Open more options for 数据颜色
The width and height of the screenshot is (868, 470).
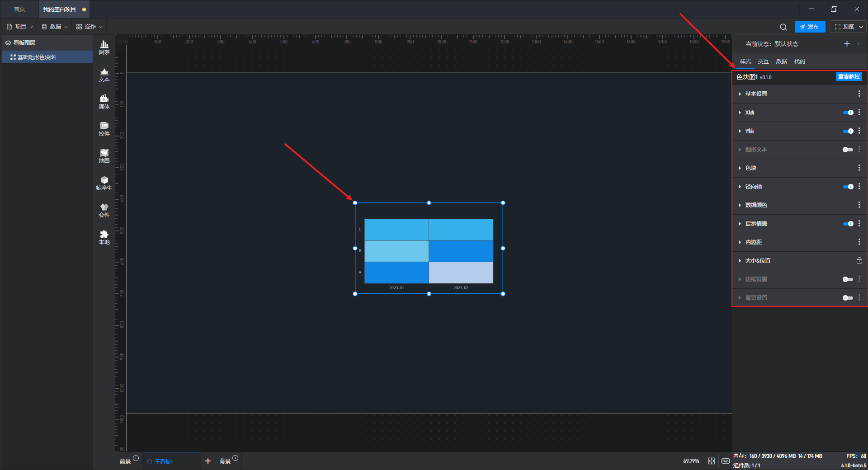859,205
